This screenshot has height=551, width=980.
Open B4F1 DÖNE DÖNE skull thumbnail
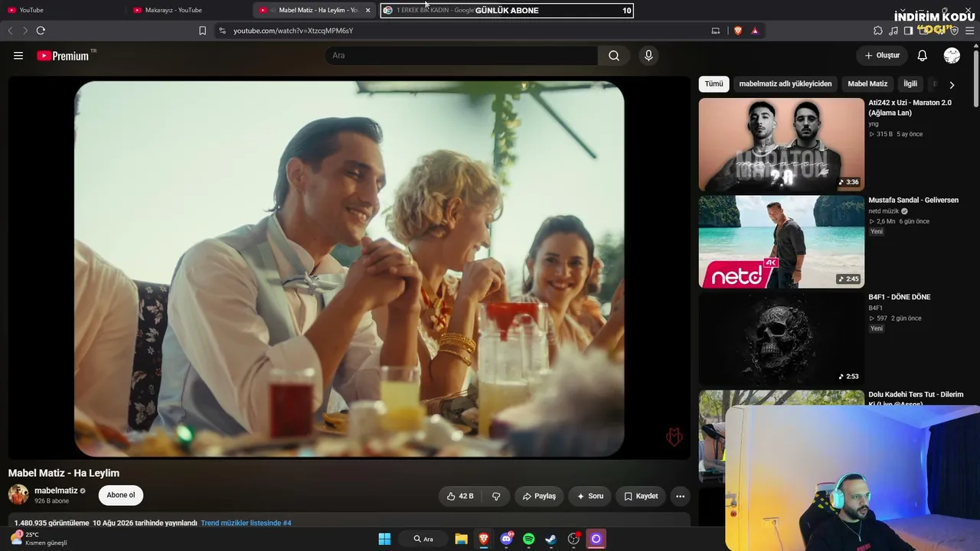pos(781,339)
